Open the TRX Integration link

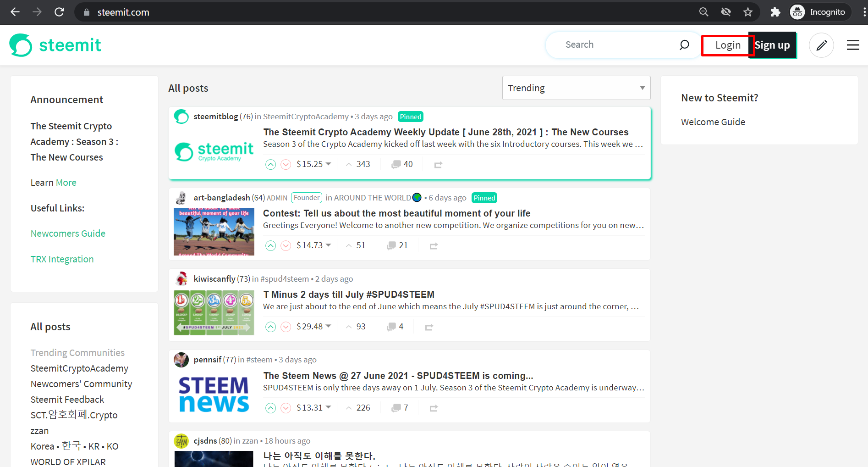click(62, 259)
